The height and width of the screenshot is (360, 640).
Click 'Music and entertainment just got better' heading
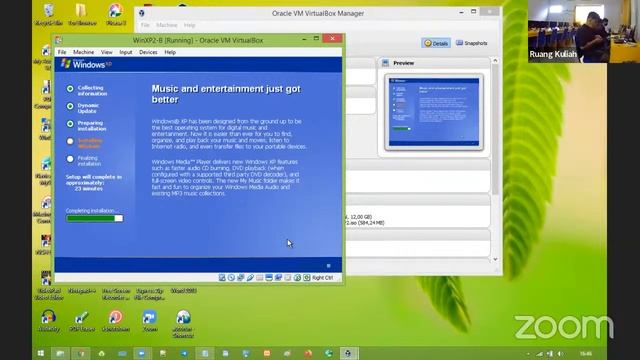coord(226,94)
